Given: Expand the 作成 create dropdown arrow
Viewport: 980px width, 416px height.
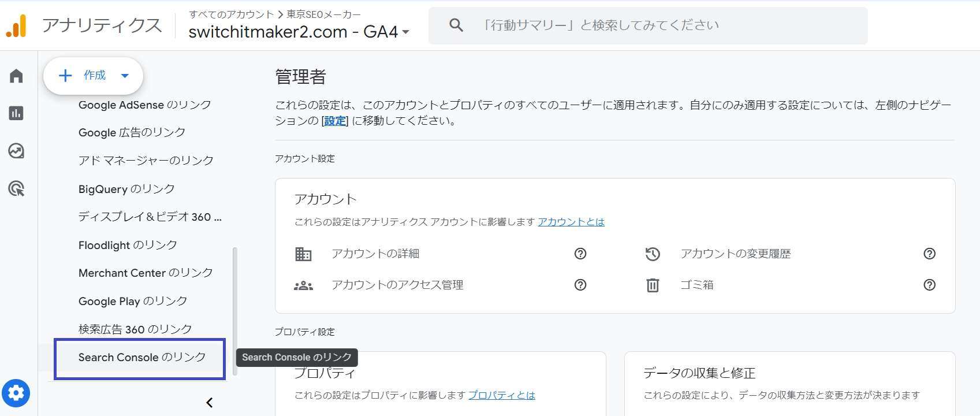Looking at the screenshot, I should click(x=125, y=76).
